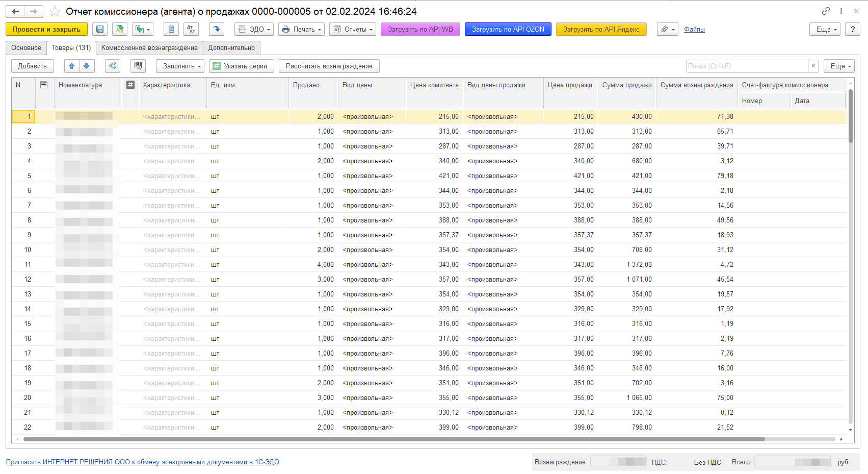Image resolution: width=868 pixels, height=474 pixels.
Task: Switch to the Дополнительно tab
Action: (231, 48)
